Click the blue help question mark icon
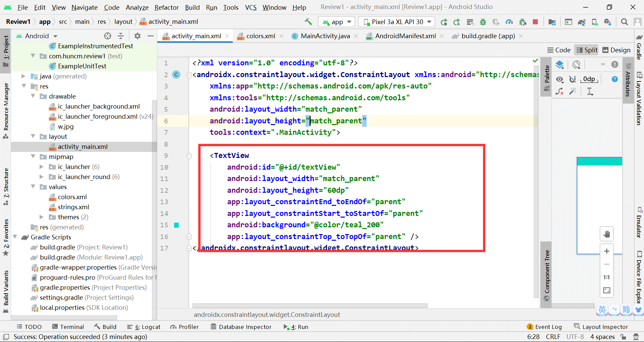This screenshot has width=644, height=342. point(615,79)
